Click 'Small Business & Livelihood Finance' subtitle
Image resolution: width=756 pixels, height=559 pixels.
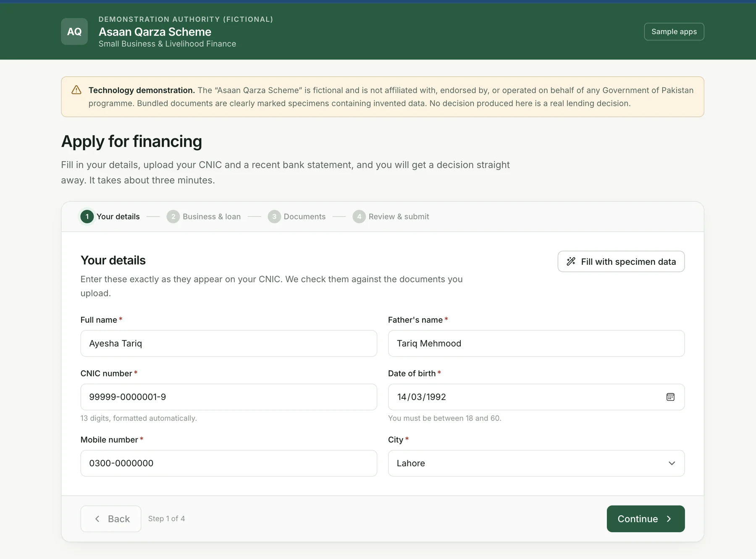coord(167,44)
